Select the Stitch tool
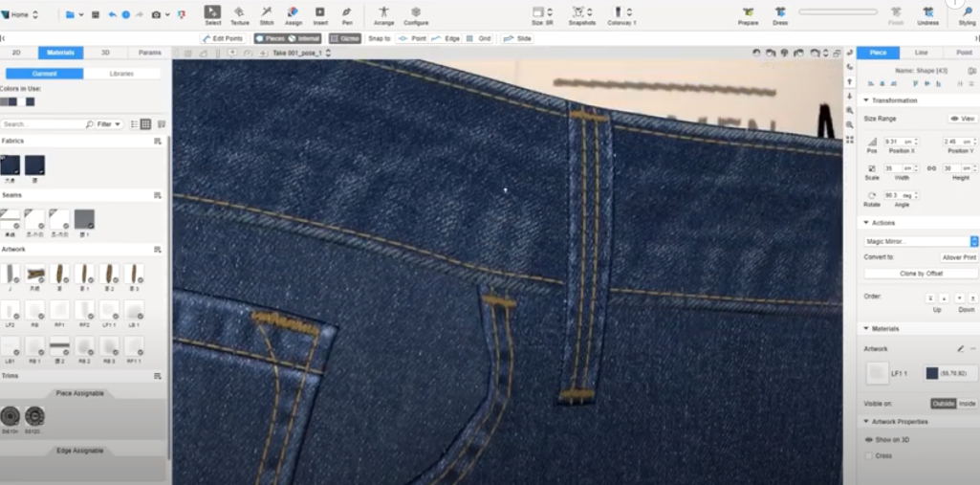 [267, 14]
